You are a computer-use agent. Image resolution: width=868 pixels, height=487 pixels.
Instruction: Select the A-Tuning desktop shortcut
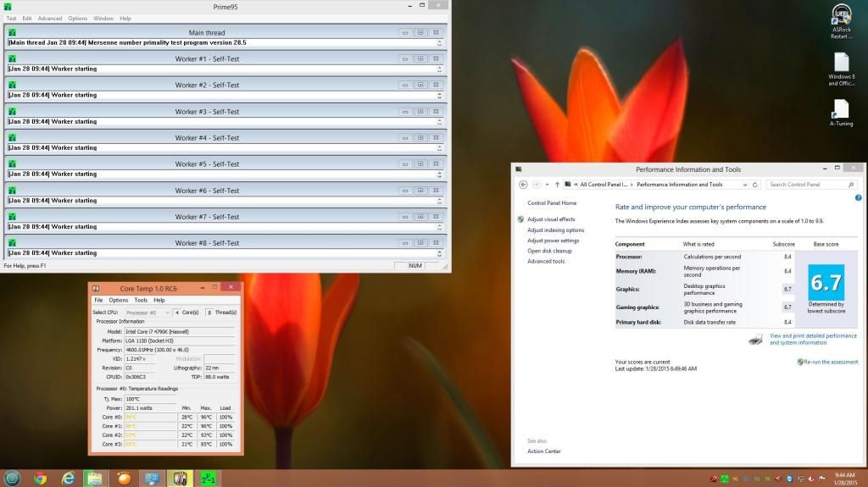coord(842,113)
